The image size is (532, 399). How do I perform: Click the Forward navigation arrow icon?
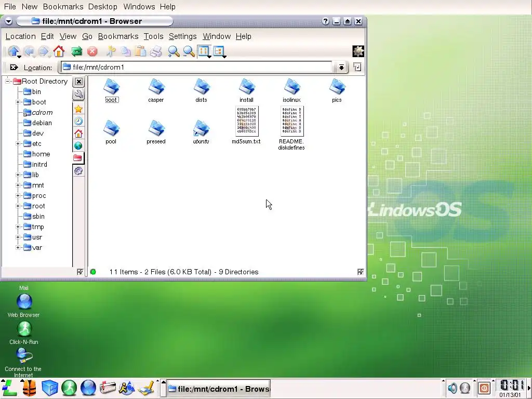click(x=44, y=51)
